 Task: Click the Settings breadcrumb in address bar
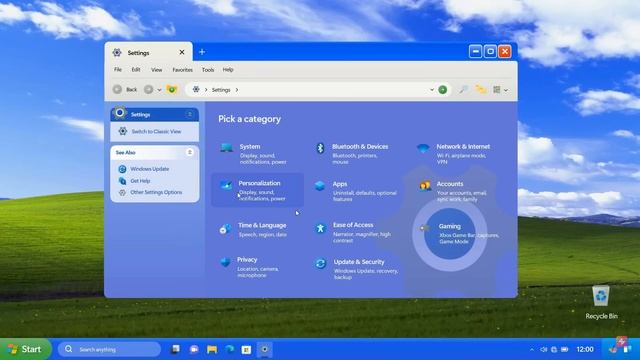(x=221, y=90)
